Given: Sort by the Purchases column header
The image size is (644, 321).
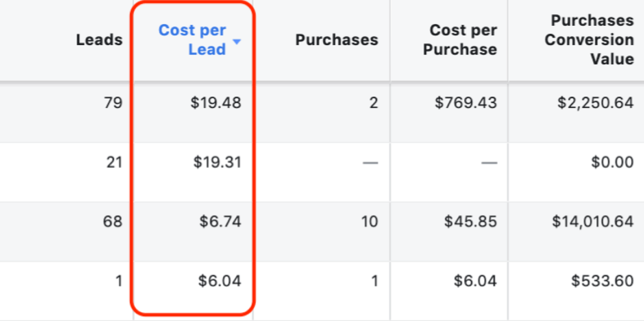Looking at the screenshot, I should 336,40.
